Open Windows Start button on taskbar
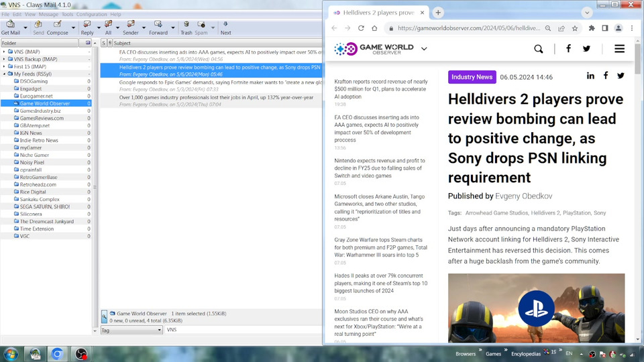 coord(11,354)
